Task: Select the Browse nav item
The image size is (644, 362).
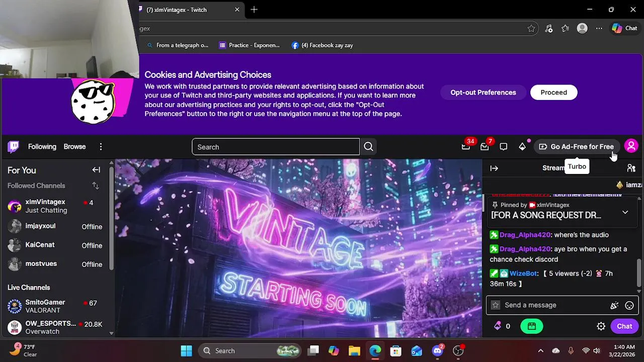Action: click(x=74, y=147)
